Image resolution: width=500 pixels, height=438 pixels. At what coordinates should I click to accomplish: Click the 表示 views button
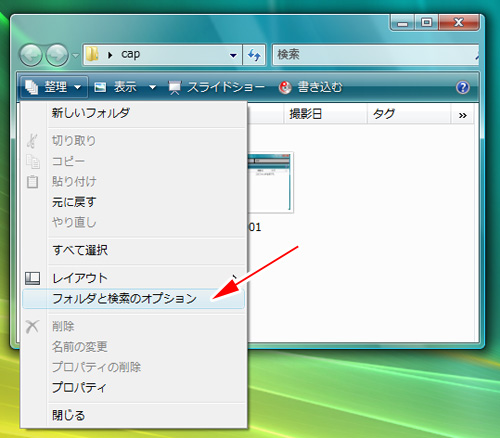click(x=116, y=87)
